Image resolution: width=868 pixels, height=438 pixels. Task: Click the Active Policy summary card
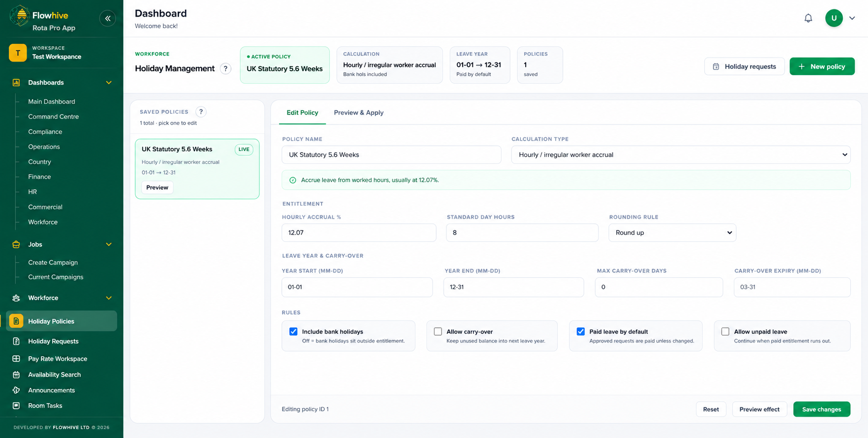tap(285, 65)
